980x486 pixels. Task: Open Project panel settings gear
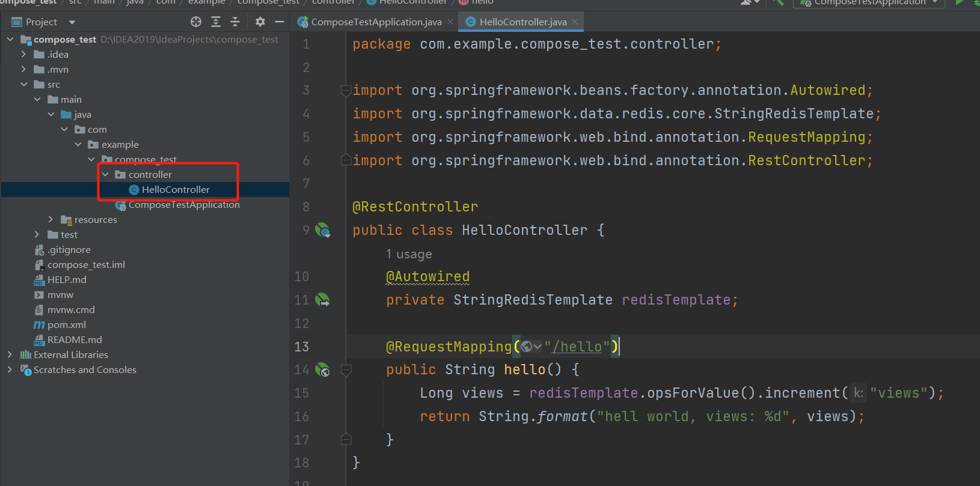(260, 22)
